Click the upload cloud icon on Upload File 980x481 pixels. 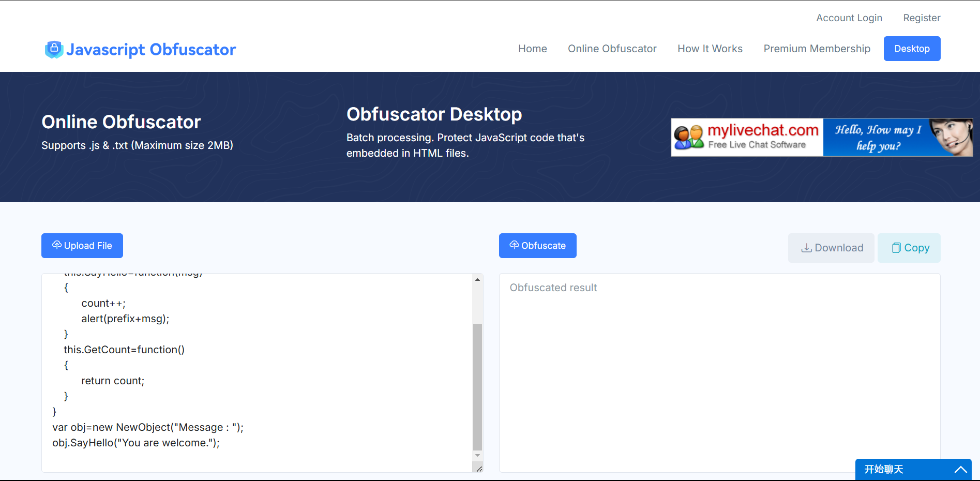click(57, 245)
